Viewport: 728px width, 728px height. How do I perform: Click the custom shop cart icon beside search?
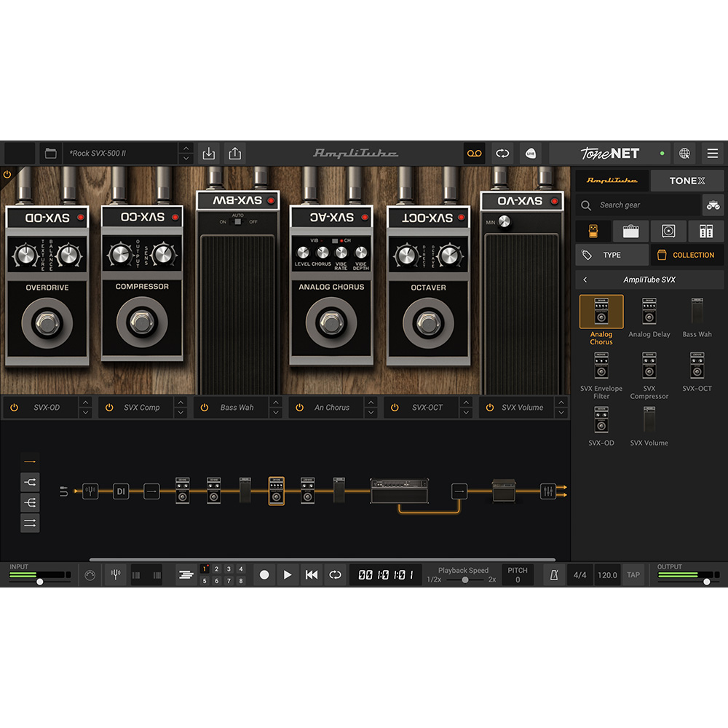(x=713, y=205)
